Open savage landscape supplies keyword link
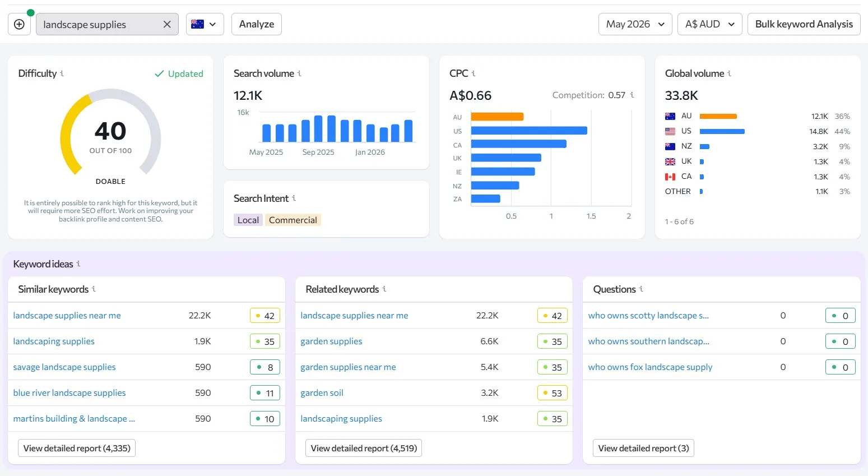 coord(64,367)
